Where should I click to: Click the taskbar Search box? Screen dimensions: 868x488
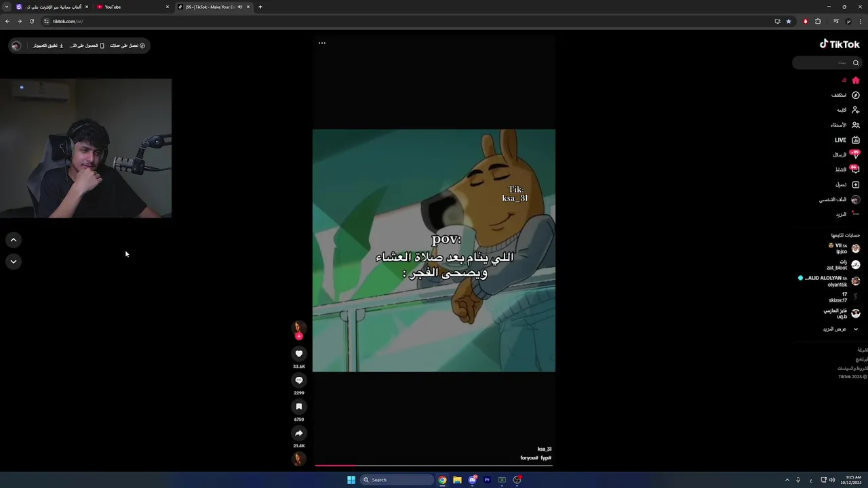(x=397, y=480)
